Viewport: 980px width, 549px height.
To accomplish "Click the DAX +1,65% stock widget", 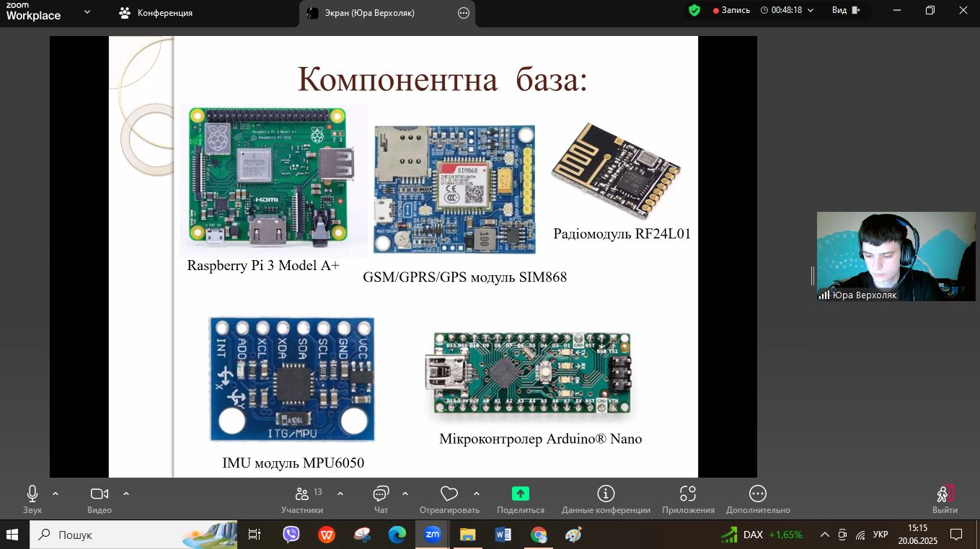I will pyautogui.click(x=762, y=535).
